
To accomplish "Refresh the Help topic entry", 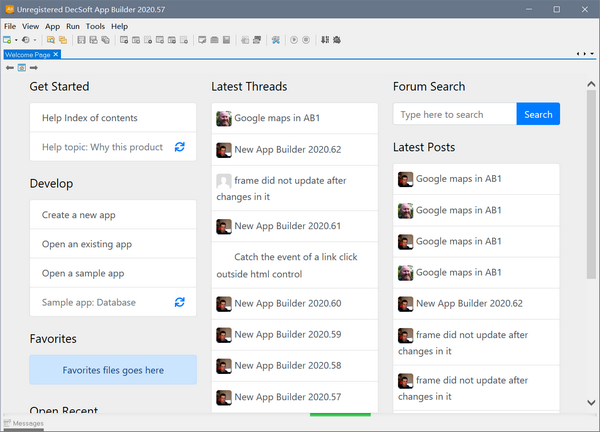I will tap(179, 147).
